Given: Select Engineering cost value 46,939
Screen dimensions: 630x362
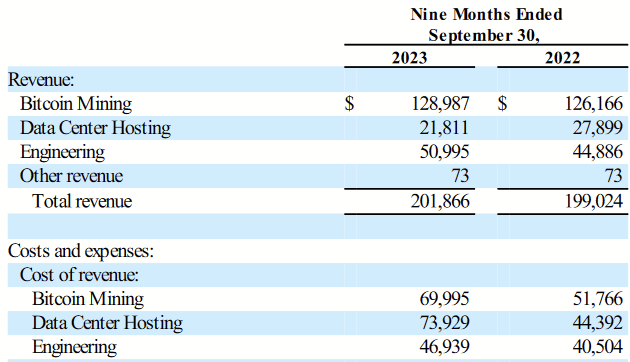Looking at the screenshot, I should point(444,347).
